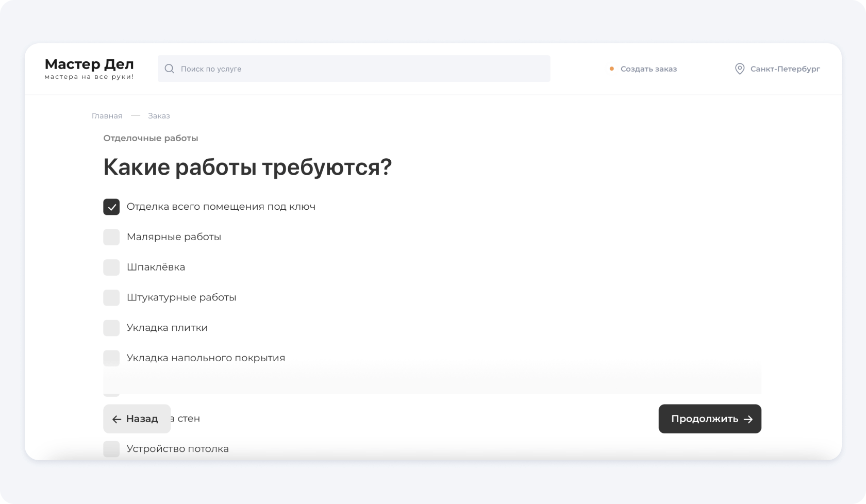Click the right arrow on Продолжить button
This screenshot has width=866, height=504.
point(748,419)
